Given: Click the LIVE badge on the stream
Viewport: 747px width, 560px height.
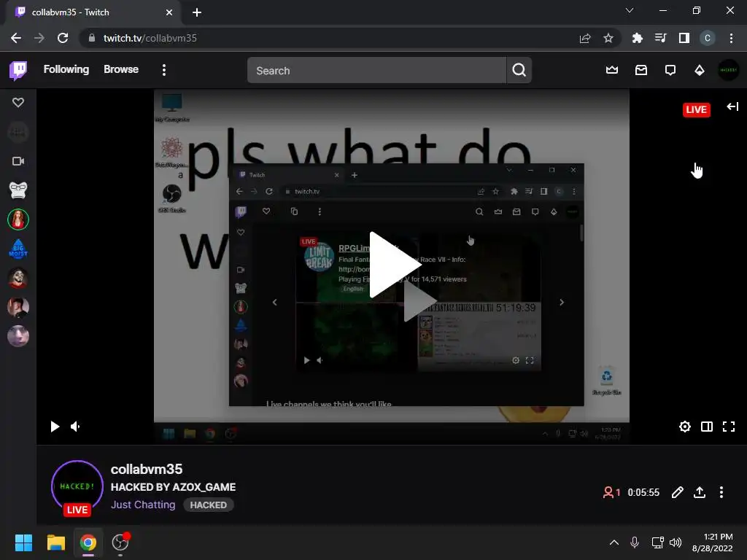Looking at the screenshot, I should pyautogui.click(x=696, y=109).
